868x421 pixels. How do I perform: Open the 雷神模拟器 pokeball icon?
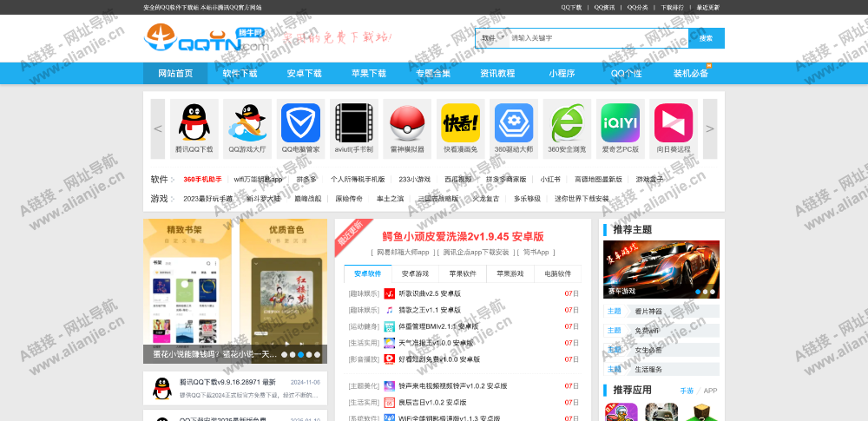407,122
